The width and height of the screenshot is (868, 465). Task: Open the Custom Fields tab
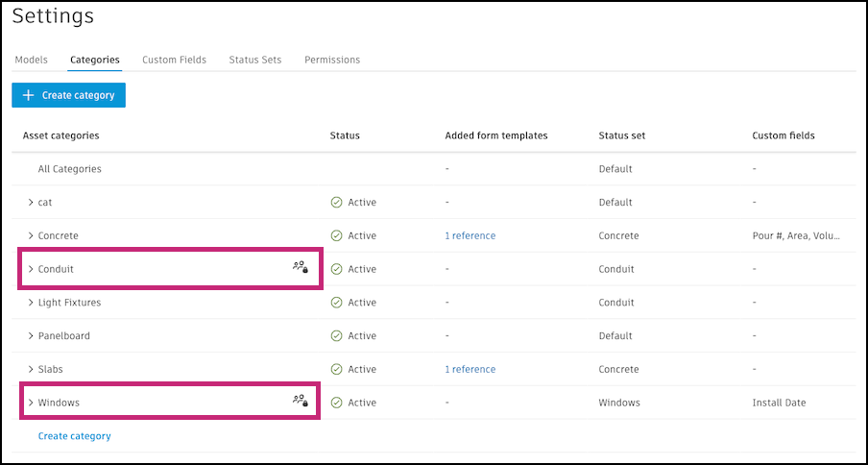pyautogui.click(x=174, y=60)
